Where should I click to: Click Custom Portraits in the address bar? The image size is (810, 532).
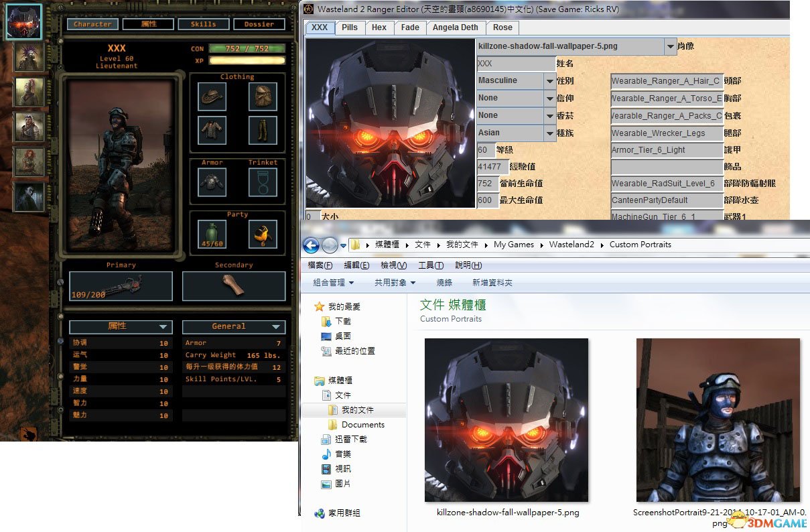640,245
